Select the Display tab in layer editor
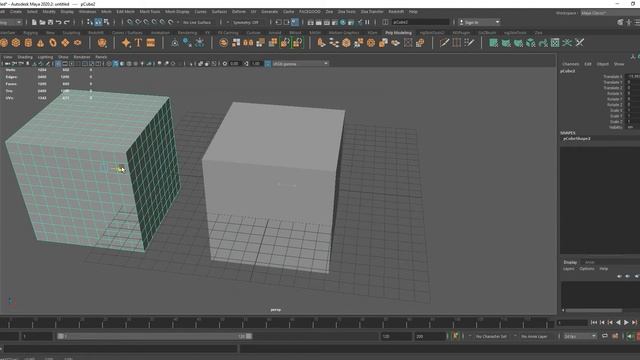 point(570,262)
